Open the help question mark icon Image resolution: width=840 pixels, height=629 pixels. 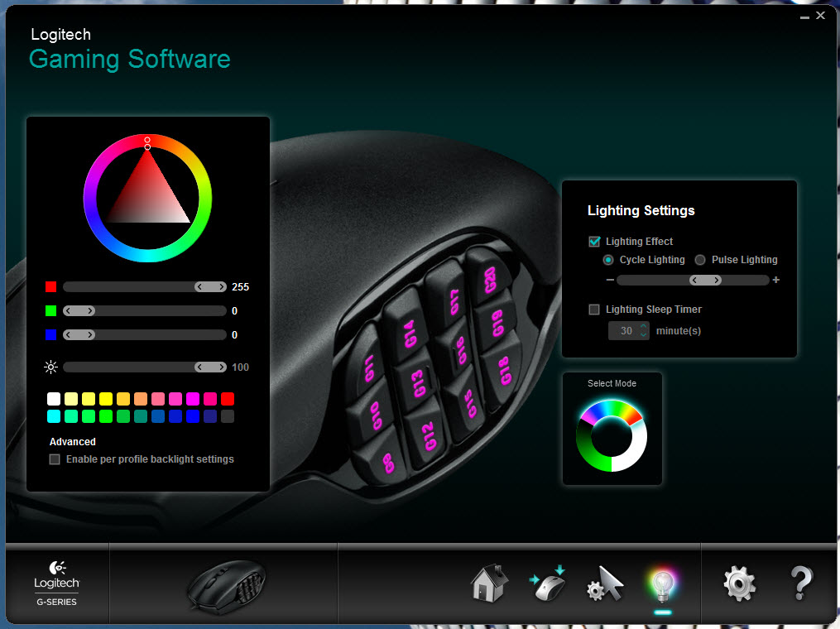[801, 583]
